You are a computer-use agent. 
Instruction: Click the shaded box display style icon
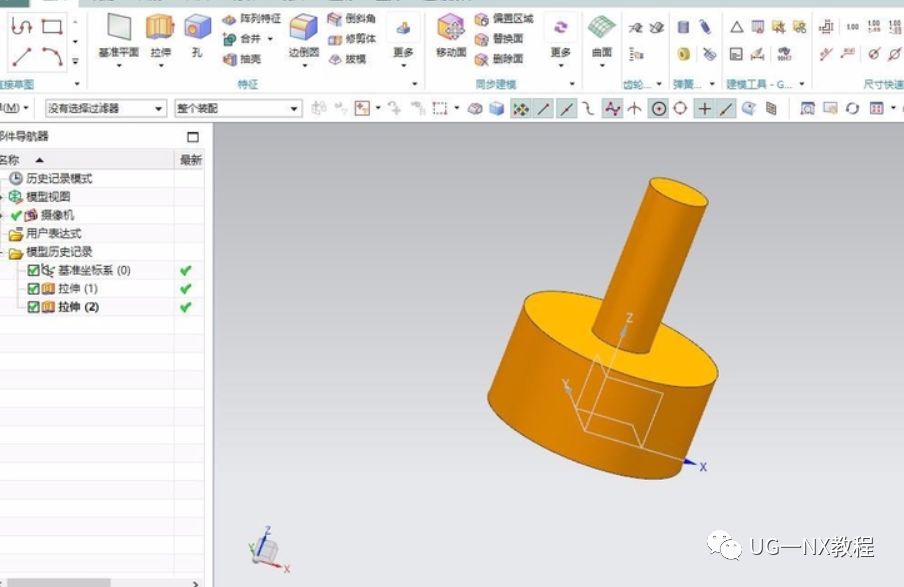tap(496, 108)
